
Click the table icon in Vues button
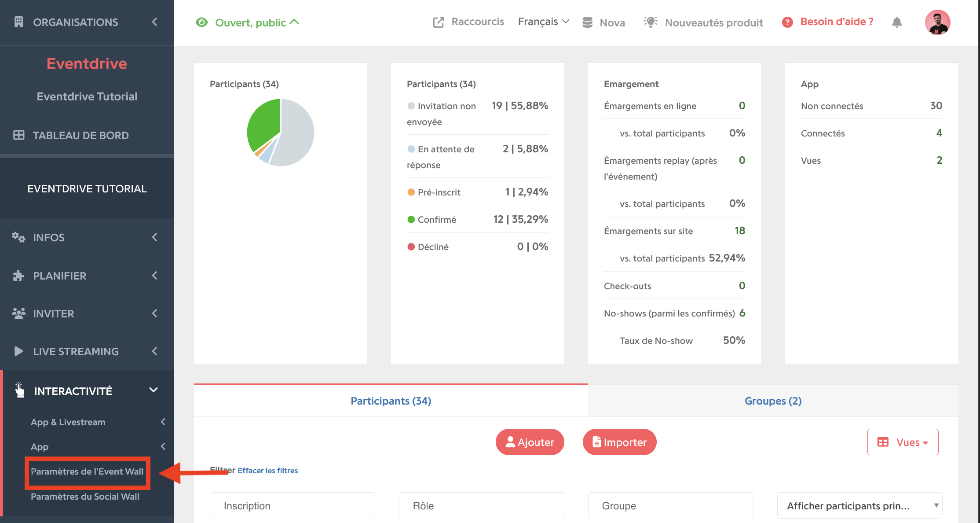pyautogui.click(x=883, y=442)
